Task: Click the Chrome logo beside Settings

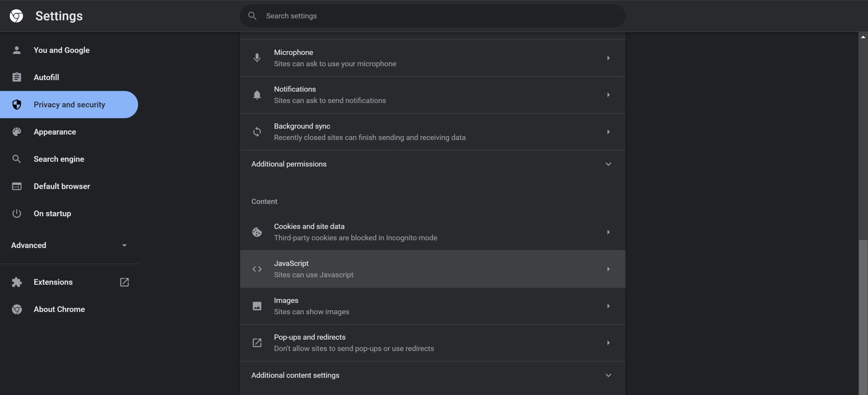Action: pyautogui.click(x=16, y=16)
